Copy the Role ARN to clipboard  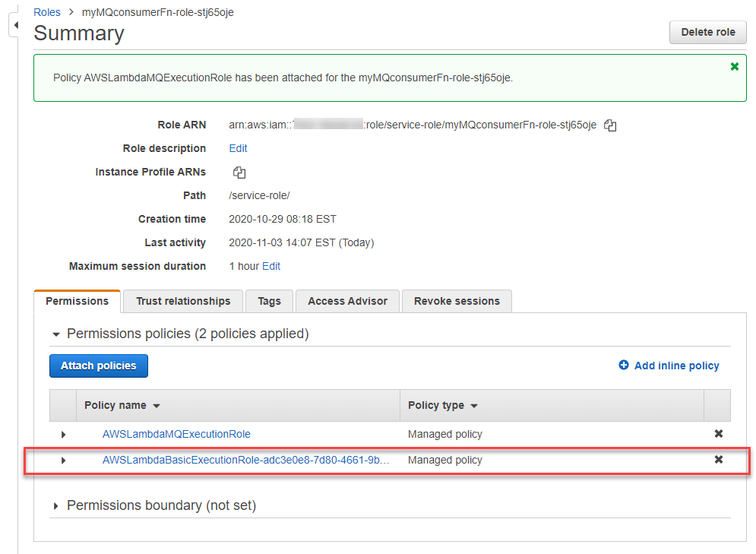click(610, 125)
